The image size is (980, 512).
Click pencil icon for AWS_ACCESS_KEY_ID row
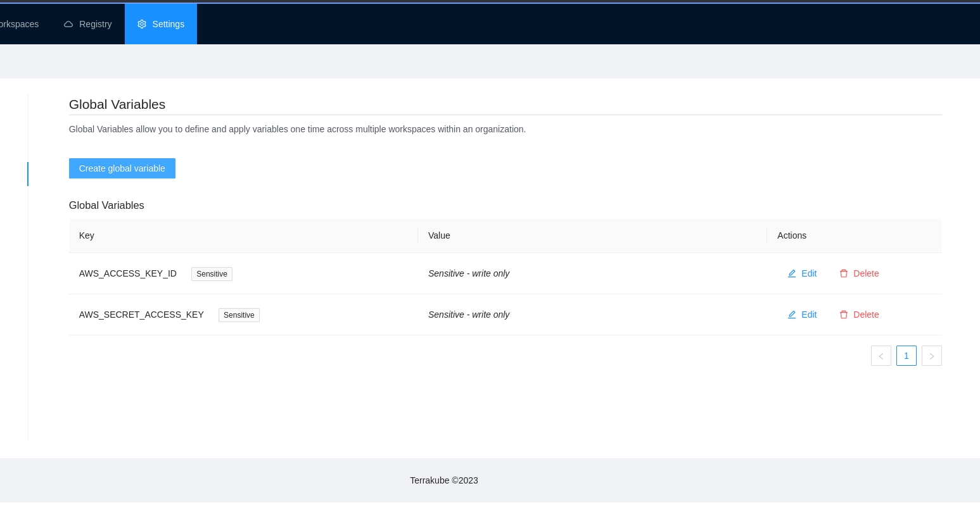(x=792, y=273)
